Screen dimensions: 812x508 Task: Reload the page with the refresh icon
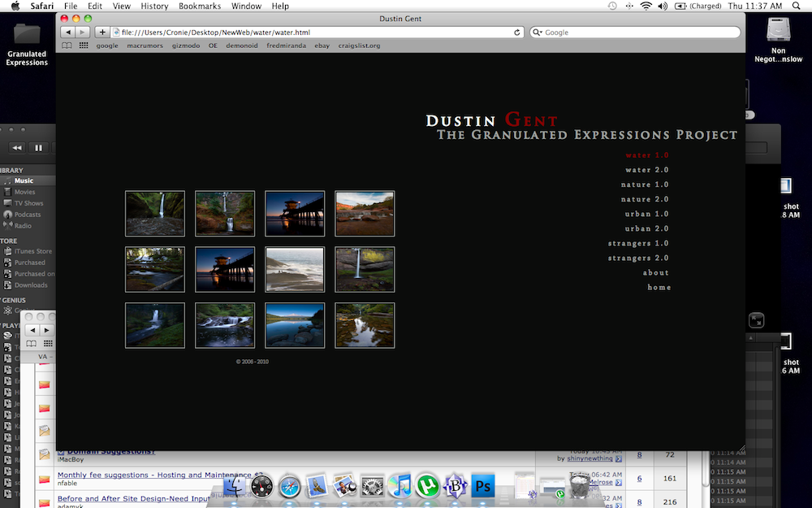(x=516, y=33)
